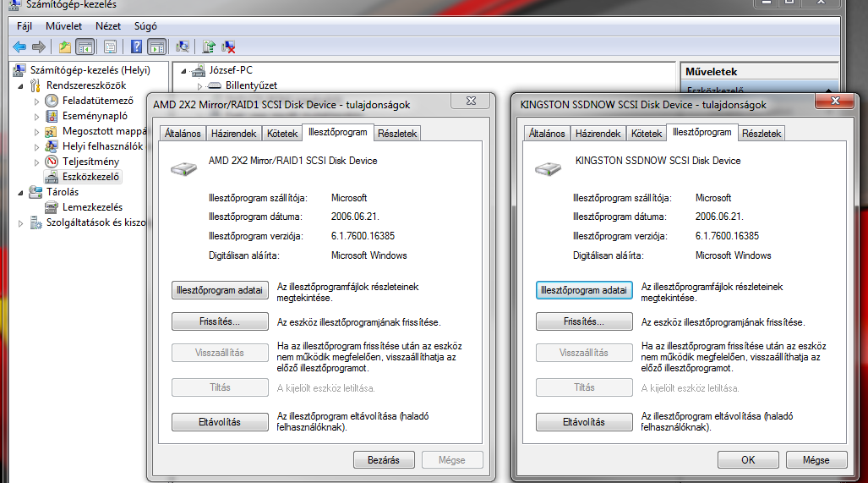Click the Update driver software icon
Image resolution: width=868 pixels, height=483 pixels.
click(x=208, y=47)
